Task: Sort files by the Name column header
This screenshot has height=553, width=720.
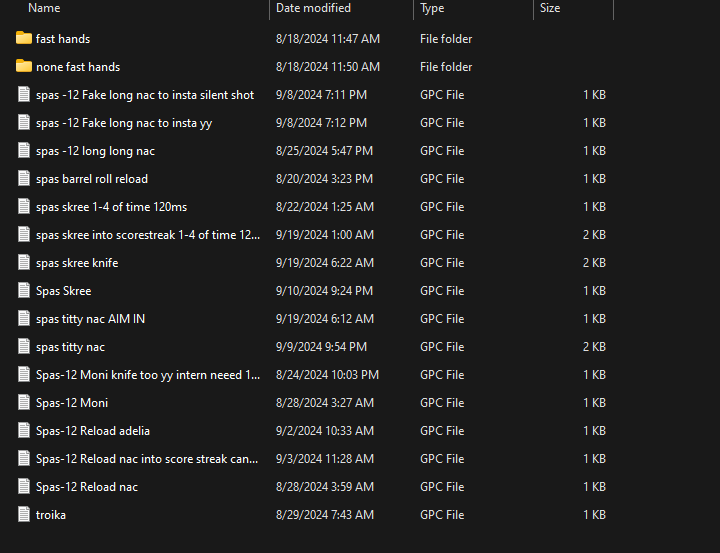Action: (44, 8)
